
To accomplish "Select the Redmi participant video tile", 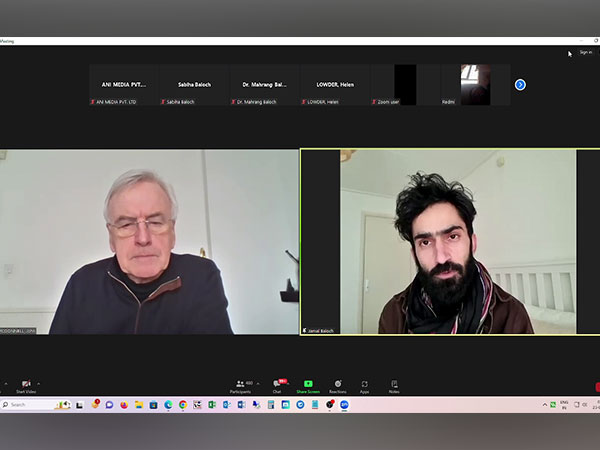I will tap(476, 85).
